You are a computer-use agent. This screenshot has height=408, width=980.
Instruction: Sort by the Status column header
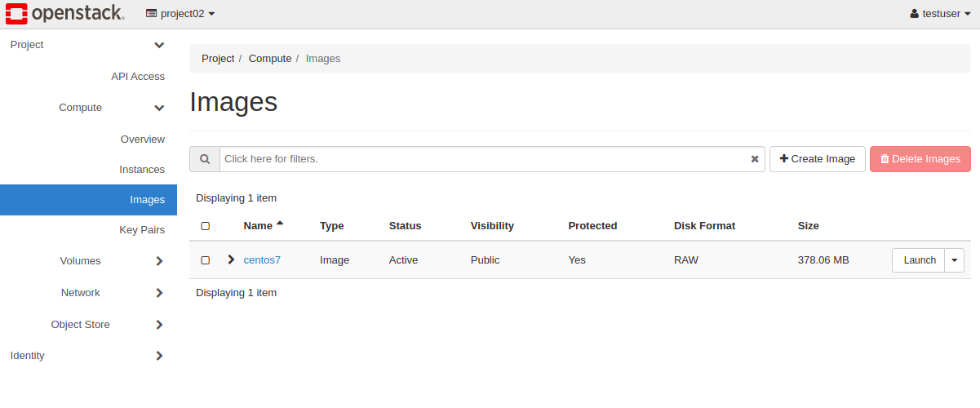(x=406, y=226)
